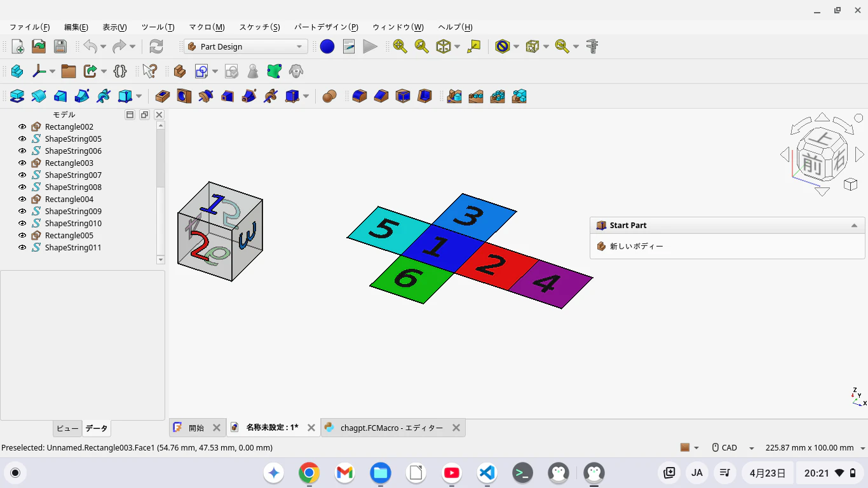
Task: Open the undo history dropdown arrow
Action: [104, 46]
